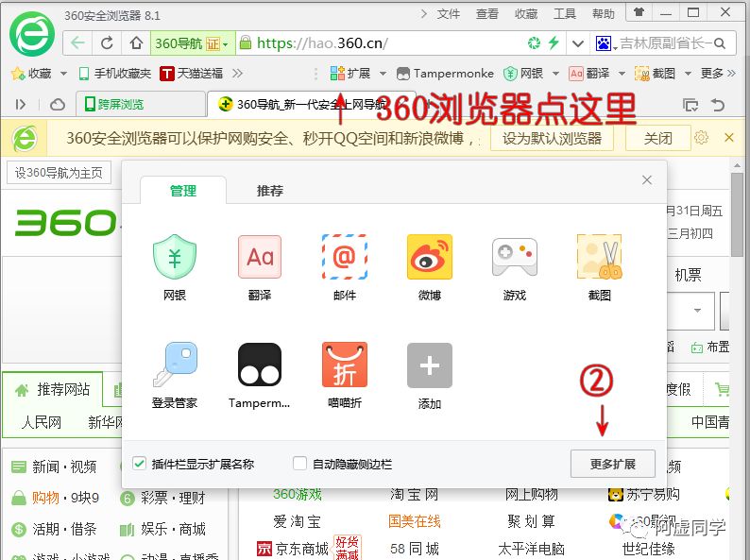The height and width of the screenshot is (560, 750).
Task: Toggle 插件栏显示扩展名称 checkbox
Action: [x=139, y=464]
